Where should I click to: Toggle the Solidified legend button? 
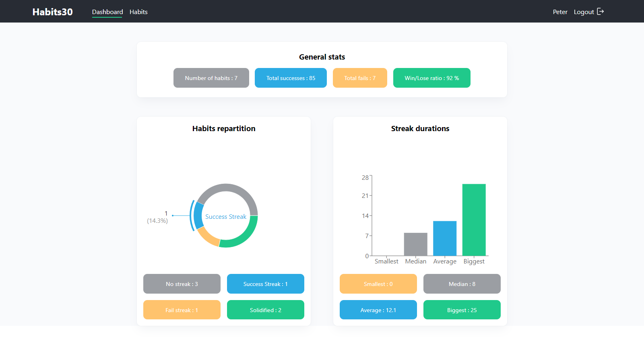(x=266, y=310)
